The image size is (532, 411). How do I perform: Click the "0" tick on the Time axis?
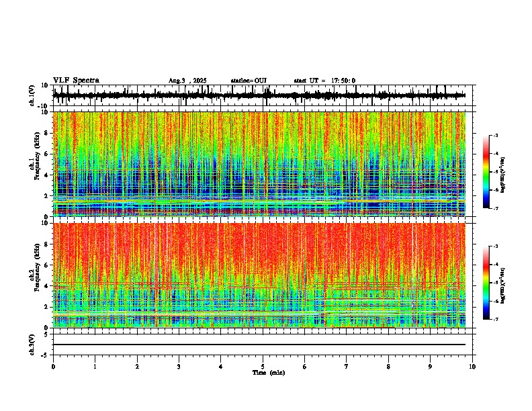pyautogui.click(x=53, y=367)
